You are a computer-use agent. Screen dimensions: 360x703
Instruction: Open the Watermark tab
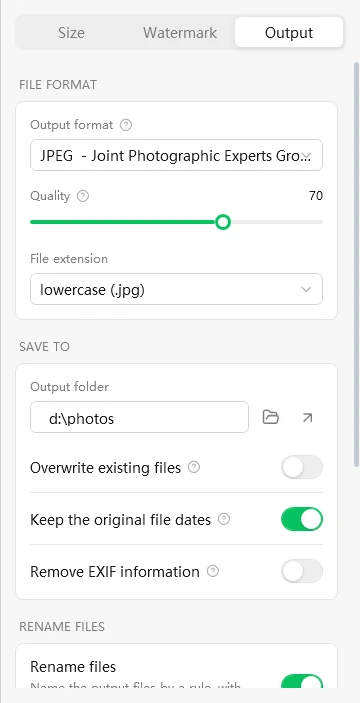point(180,33)
